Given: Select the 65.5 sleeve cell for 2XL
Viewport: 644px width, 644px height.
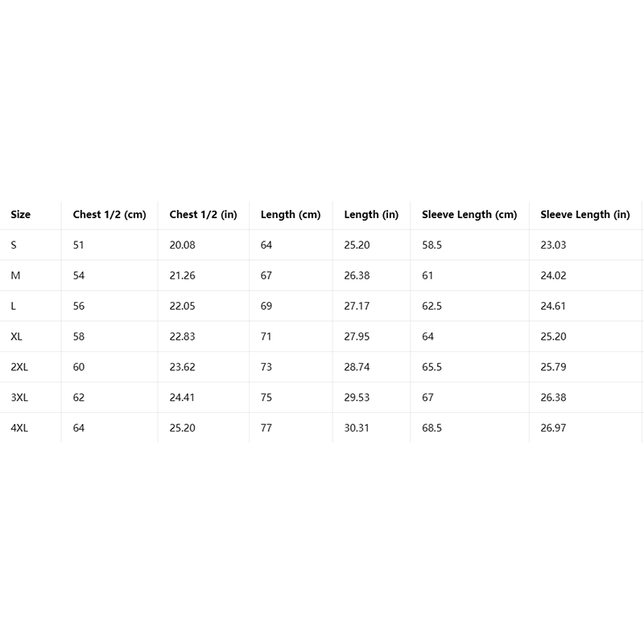Looking at the screenshot, I should [432, 367].
